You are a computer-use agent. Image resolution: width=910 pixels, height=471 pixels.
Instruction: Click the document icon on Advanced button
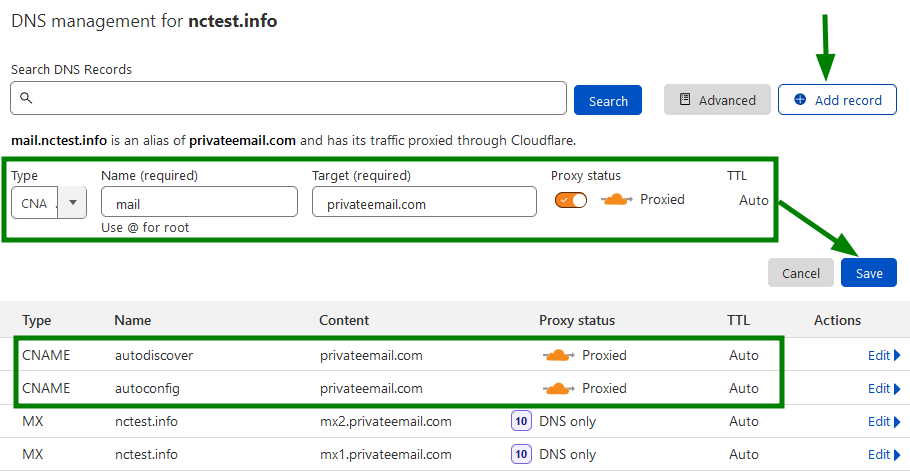(685, 100)
